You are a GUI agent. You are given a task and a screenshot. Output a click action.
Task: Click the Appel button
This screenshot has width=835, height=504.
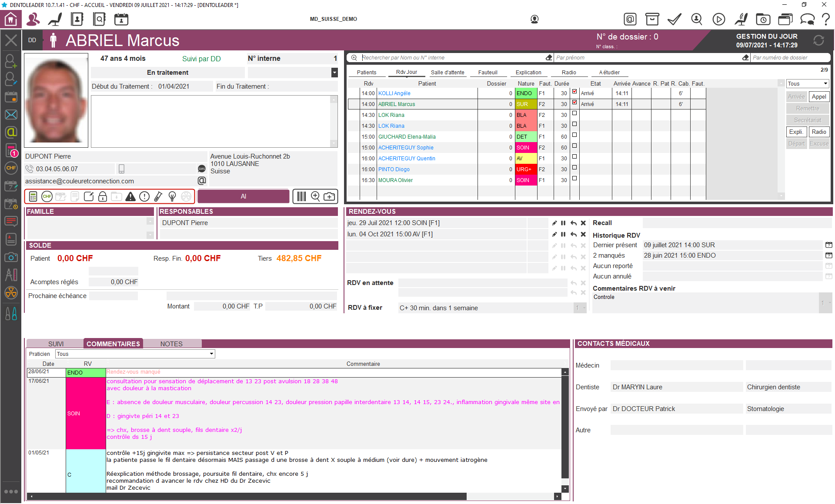point(819,97)
